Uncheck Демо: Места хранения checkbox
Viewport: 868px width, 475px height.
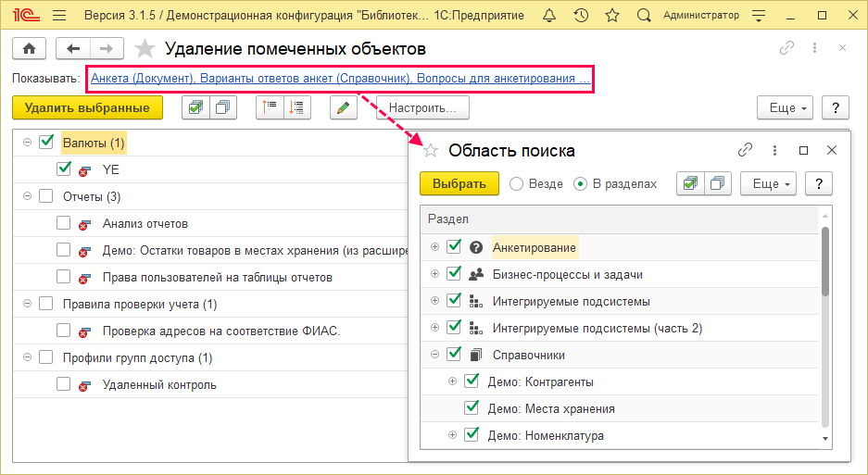point(472,407)
